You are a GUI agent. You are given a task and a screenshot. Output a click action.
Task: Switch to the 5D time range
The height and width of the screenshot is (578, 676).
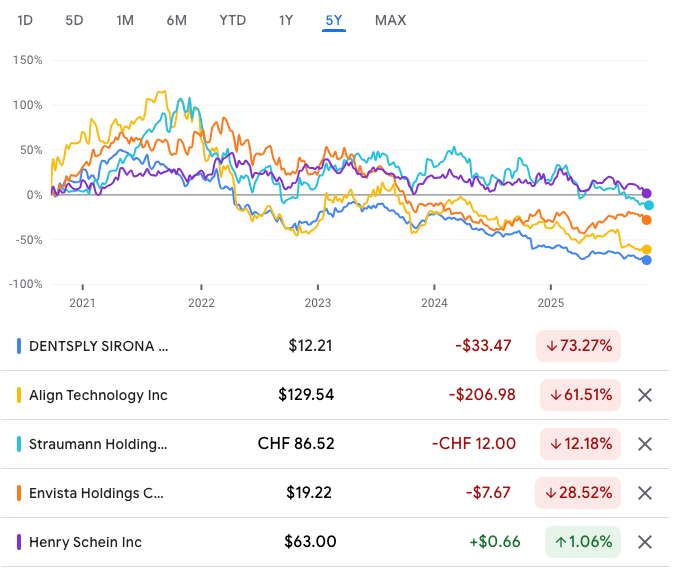[74, 20]
